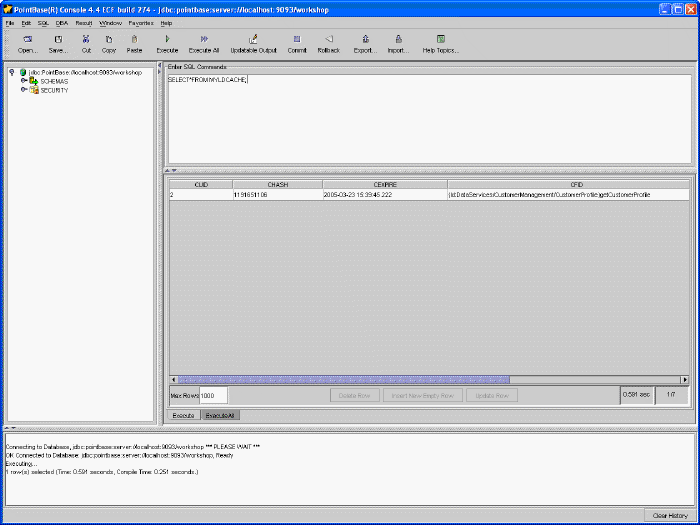Viewport: 700px width, 525px height.
Task: Click the Cut scissors icon
Action: [86, 39]
